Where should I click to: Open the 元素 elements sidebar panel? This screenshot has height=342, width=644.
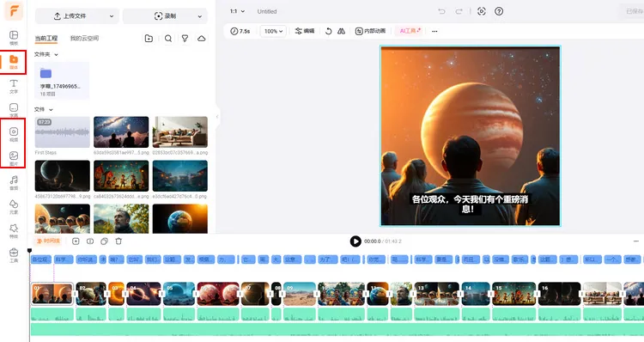14,207
